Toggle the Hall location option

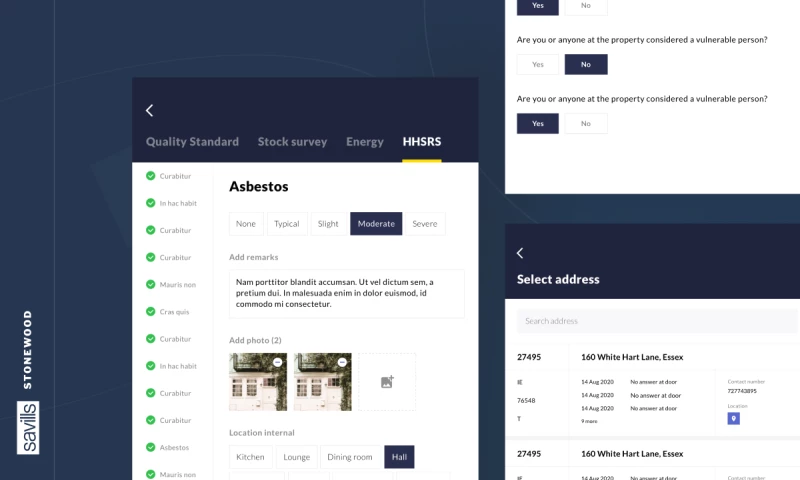pyautogui.click(x=399, y=457)
